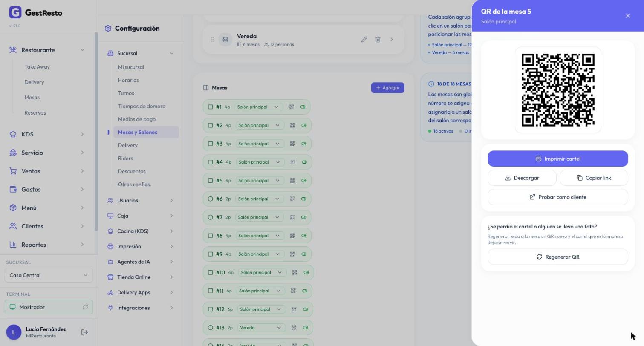Click the table 5 QR code image
644x346 pixels.
(558, 90)
